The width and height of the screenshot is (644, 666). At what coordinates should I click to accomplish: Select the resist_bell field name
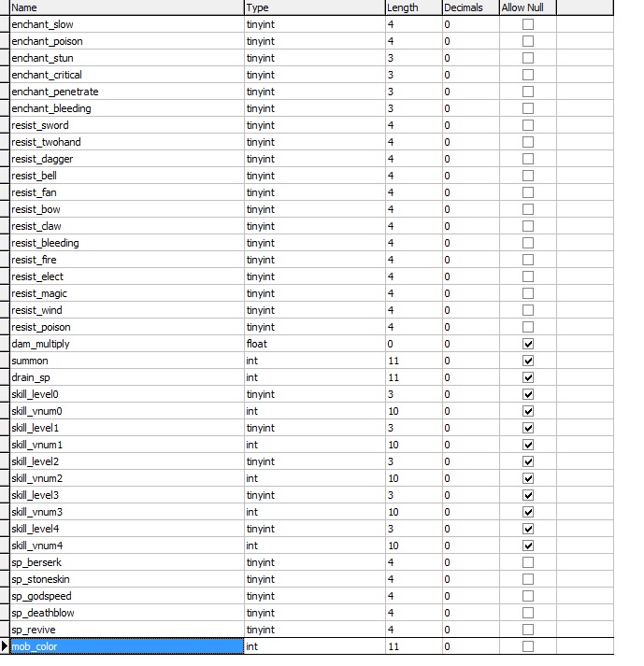[x=127, y=176]
